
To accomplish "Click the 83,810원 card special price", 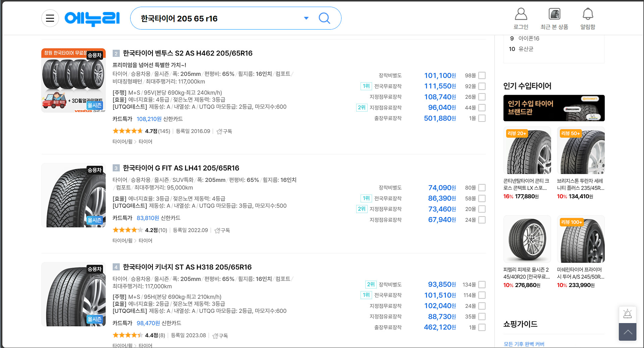I will pos(148,218).
